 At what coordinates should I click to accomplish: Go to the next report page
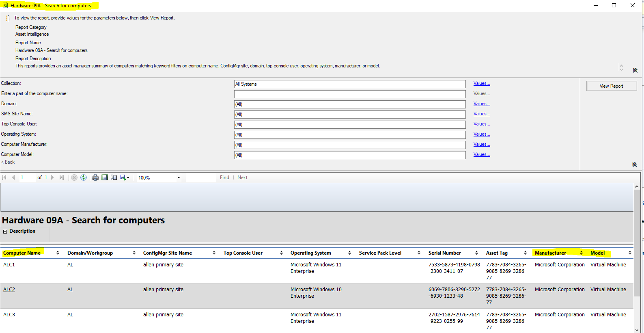click(52, 177)
